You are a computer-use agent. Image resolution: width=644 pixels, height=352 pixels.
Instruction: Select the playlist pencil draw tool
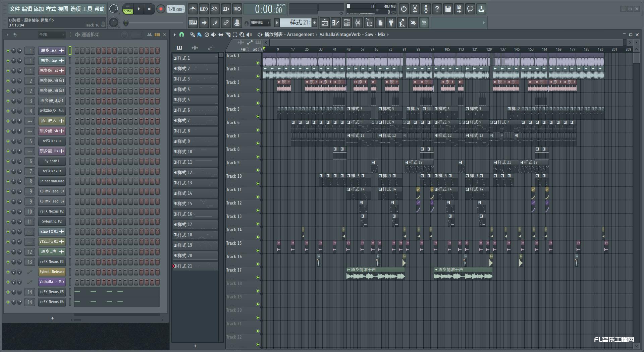tap(193, 35)
